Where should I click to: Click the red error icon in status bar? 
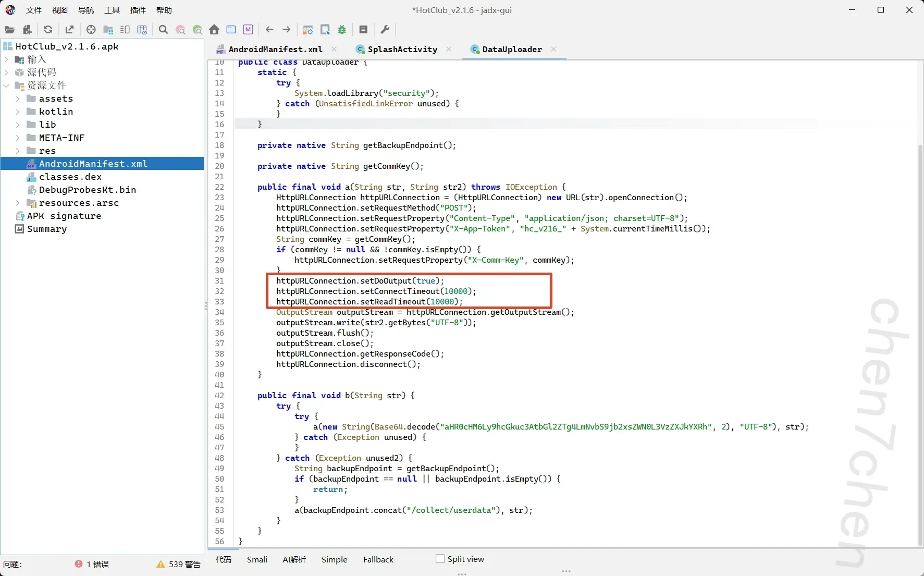[x=79, y=564]
